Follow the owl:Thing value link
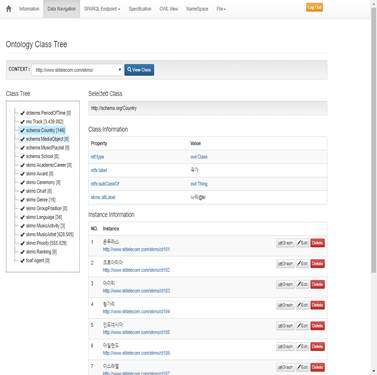 click(x=199, y=184)
